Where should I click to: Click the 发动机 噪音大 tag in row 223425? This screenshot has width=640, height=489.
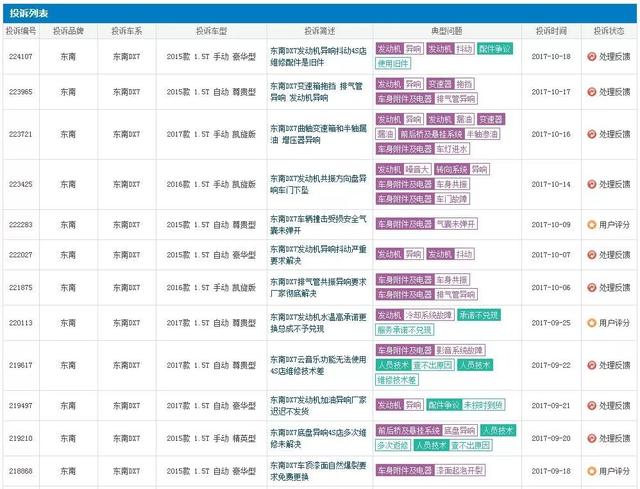click(x=403, y=169)
